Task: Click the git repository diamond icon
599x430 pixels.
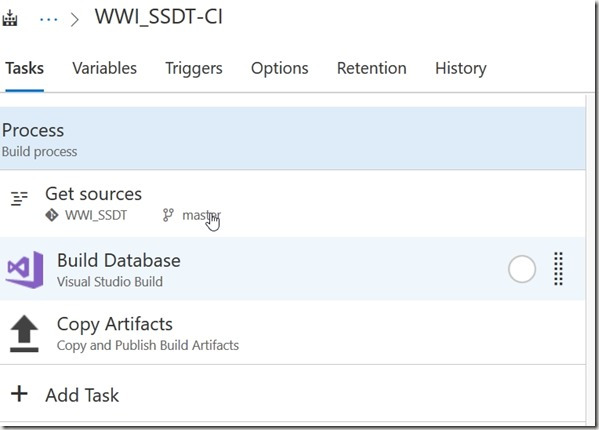Action: click(x=52, y=215)
